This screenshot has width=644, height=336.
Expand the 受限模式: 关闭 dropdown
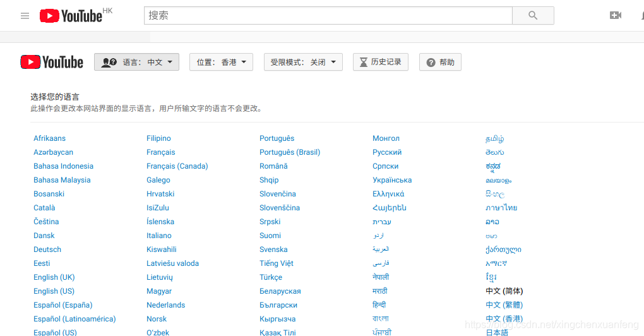click(x=303, y=62)
